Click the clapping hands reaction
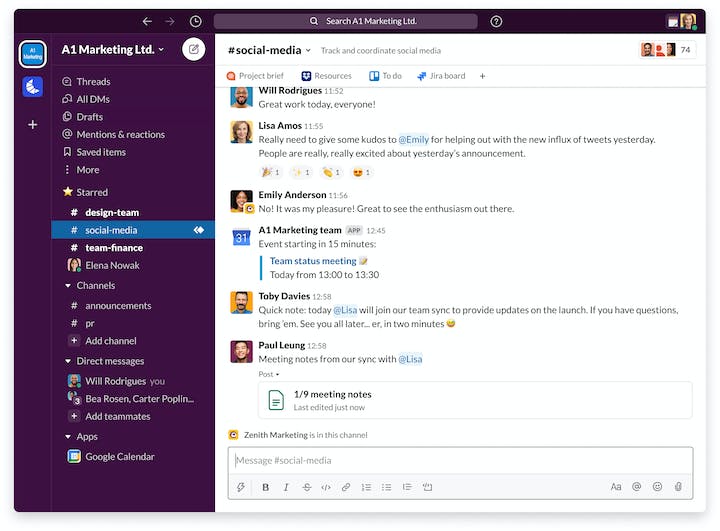The image size is (720, 531). point(331,172)
